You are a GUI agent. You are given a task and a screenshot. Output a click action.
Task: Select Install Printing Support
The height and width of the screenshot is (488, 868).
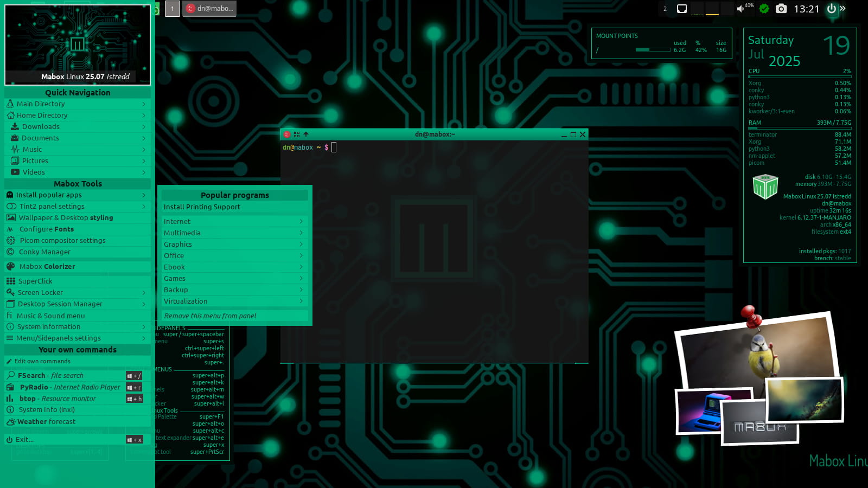click(234, 207)
